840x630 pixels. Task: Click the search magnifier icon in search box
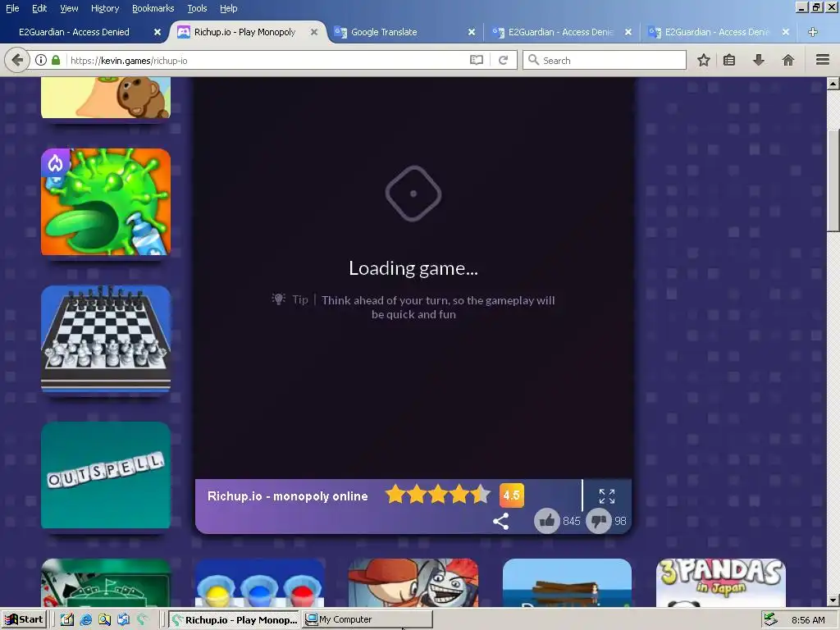coord(533,60)
